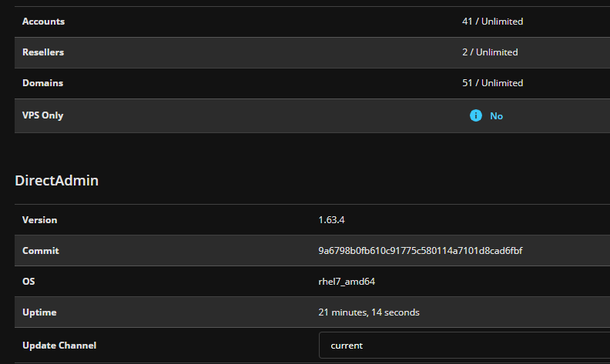
Task: Open the Update Channel dropdown showing current
Action: (x=464, y=346)
